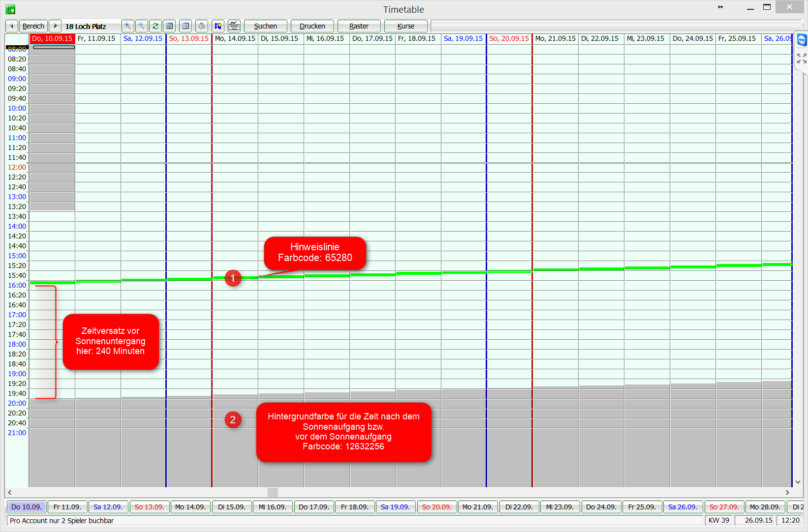
Task: Click the keyboard icon in toolbar
Action: [234, 26]
